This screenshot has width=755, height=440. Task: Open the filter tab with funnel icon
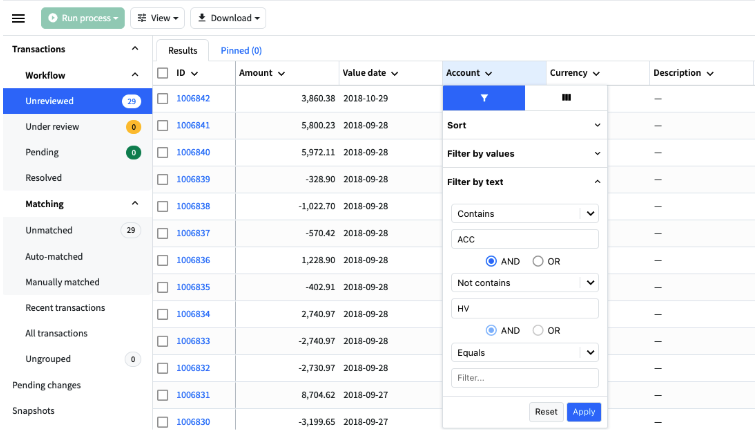pos(484,98)
